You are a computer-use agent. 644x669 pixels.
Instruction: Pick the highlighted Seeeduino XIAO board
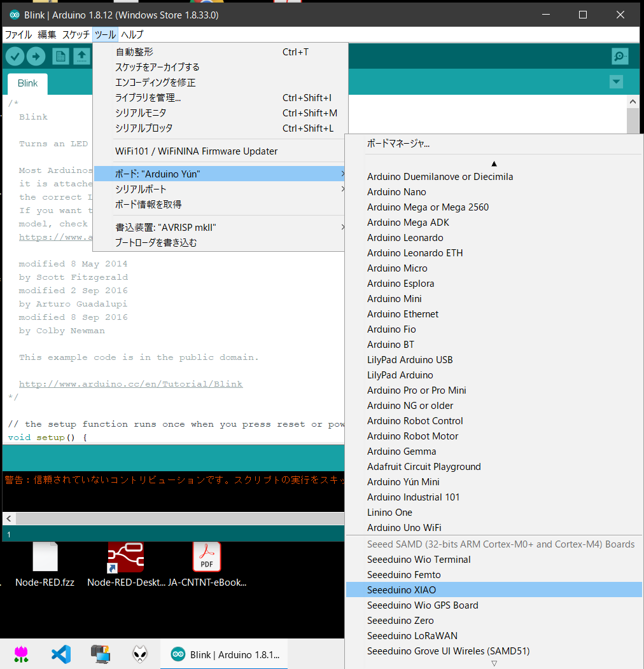tap(494, 590)
